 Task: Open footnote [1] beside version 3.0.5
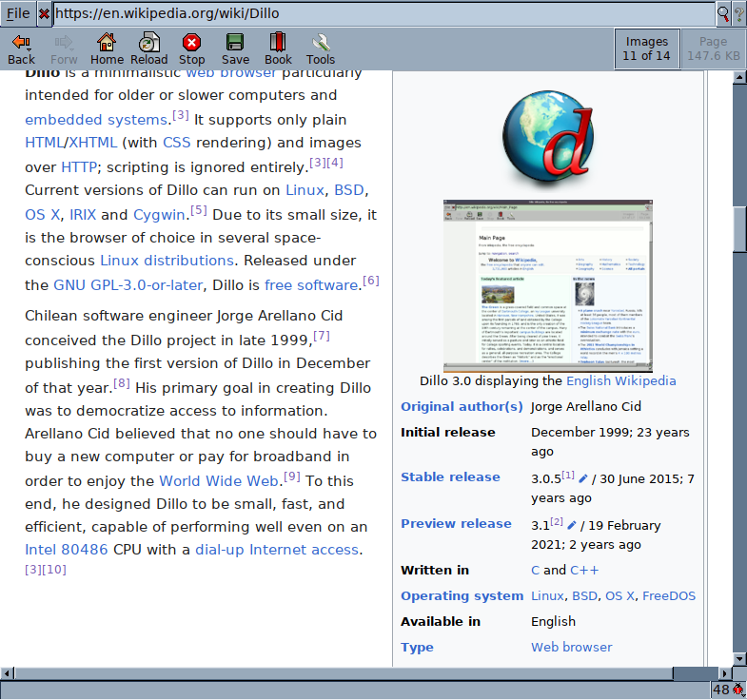(568, 475)
